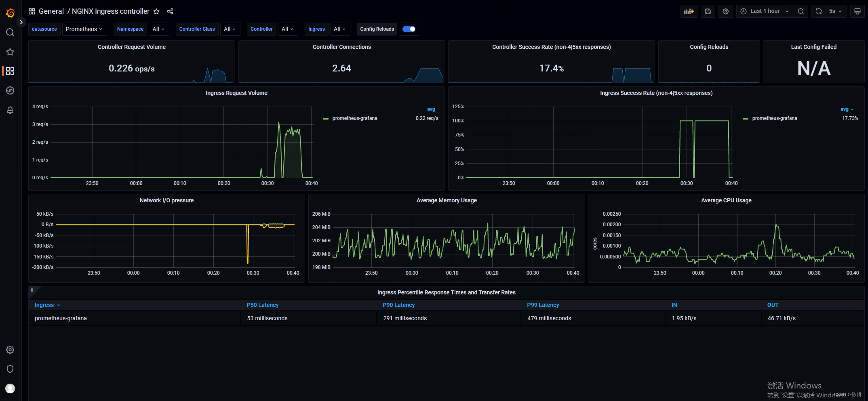Screen dimensions: 868x401
Task: Select prometheus-grafana cell in the table
Action: [x=135, y=318]
